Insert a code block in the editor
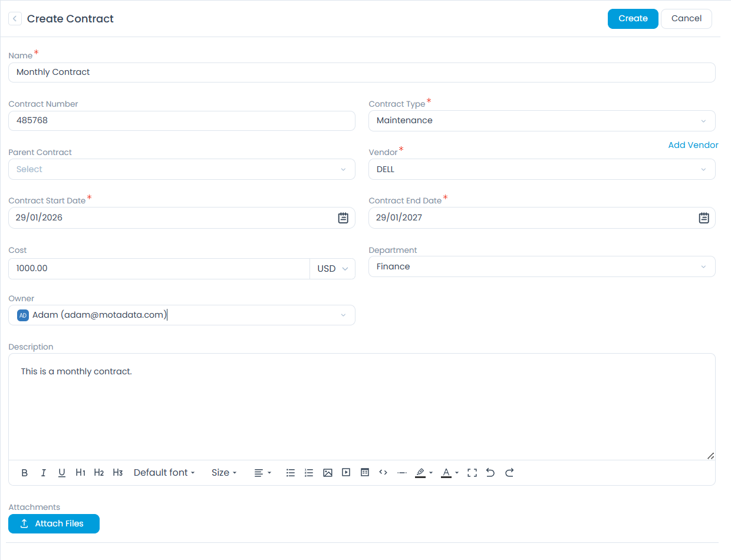Screen dimensions: 731x560 (383, 472)
